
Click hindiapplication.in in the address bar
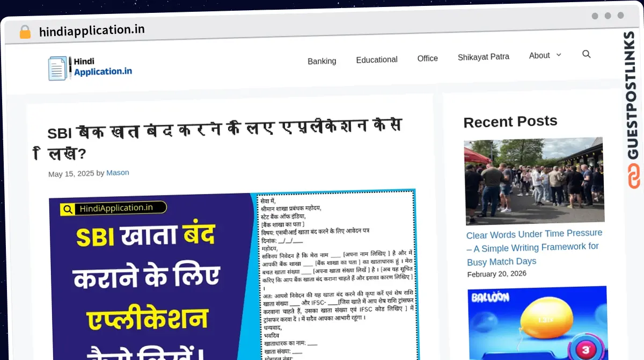click(x=91, y=30)
